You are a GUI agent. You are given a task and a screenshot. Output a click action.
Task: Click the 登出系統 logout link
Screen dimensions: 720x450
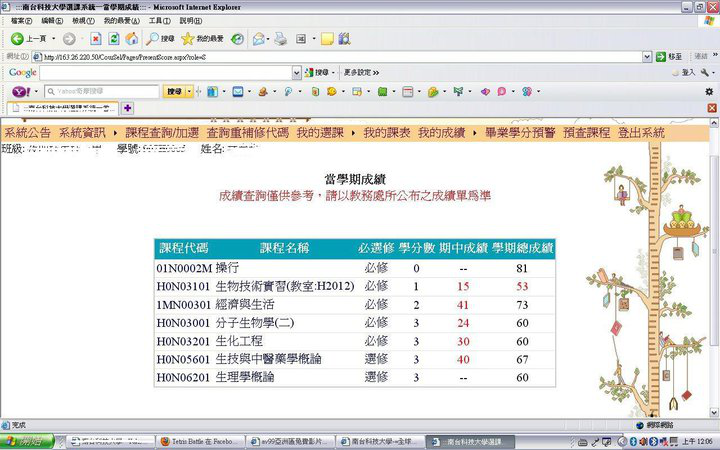[641, 133]
